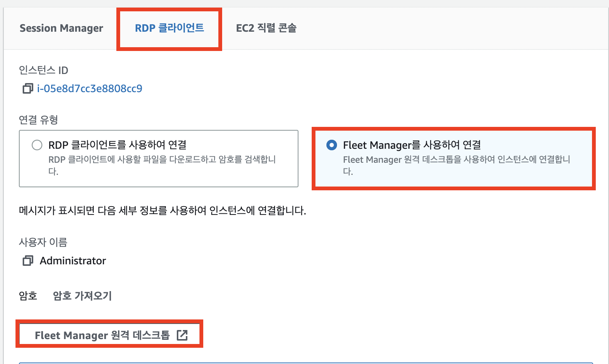
Task: Click the RDP client connection type card
Action: click(x=158, y=159)
